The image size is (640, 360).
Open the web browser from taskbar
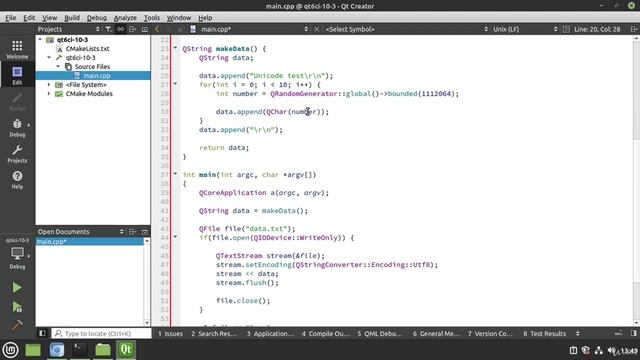coord(57,350)
